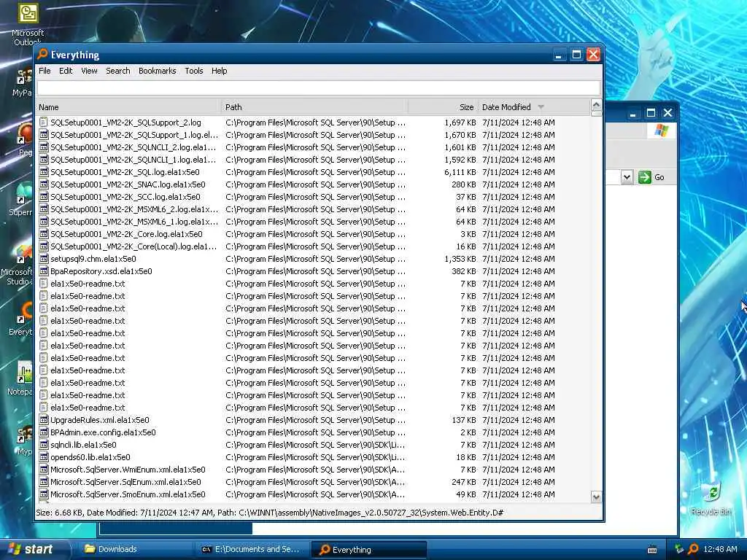Click the 1,353 KB size cell
This screenshot has height=560, width=747.
[x=460, y=259]
